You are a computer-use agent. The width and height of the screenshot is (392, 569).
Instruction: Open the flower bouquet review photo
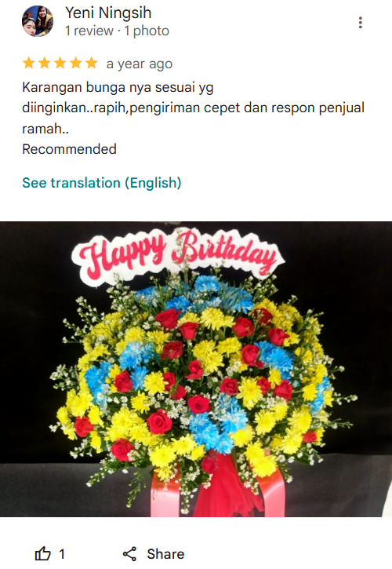tap(196, 369)
